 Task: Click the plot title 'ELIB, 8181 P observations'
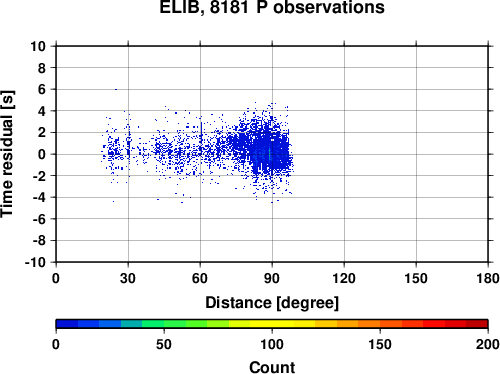[x=272, y=7]
